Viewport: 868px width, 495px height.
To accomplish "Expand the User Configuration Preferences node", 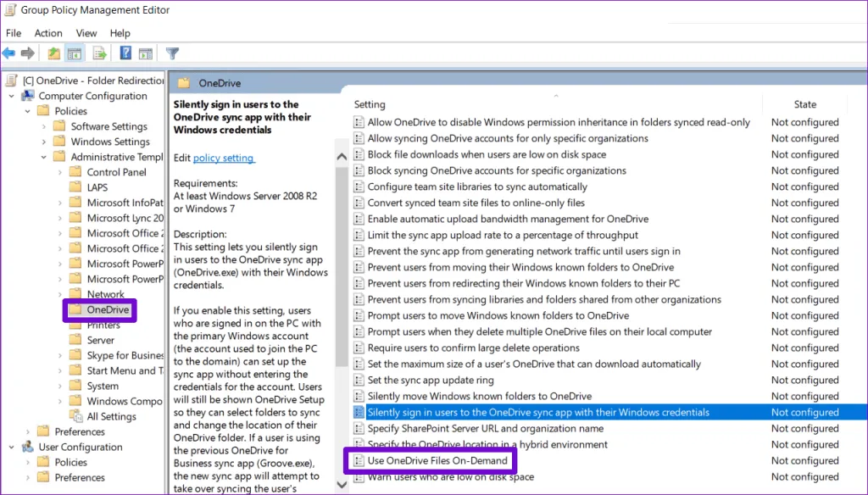I will tap(28, 477).
